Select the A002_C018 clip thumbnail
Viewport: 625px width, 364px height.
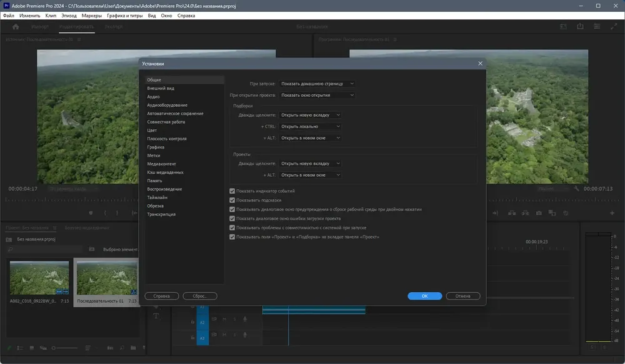(39, 278)
